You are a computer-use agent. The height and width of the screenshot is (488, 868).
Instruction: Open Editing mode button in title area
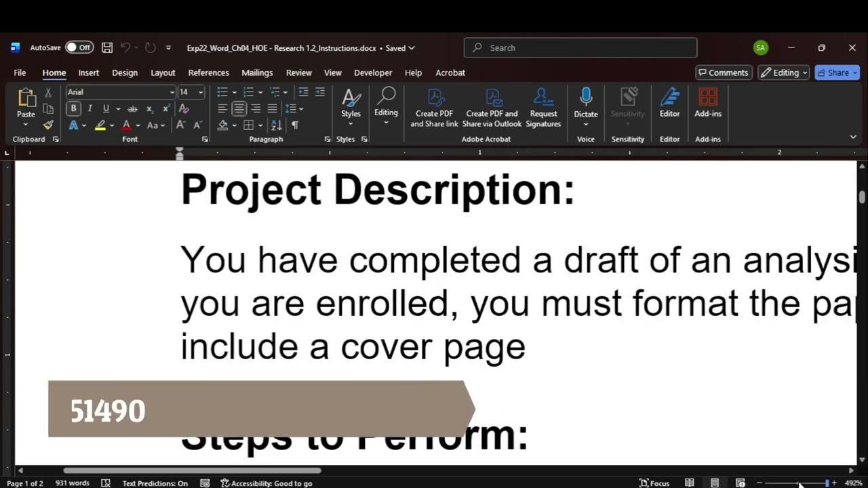(x=784, y=73)
